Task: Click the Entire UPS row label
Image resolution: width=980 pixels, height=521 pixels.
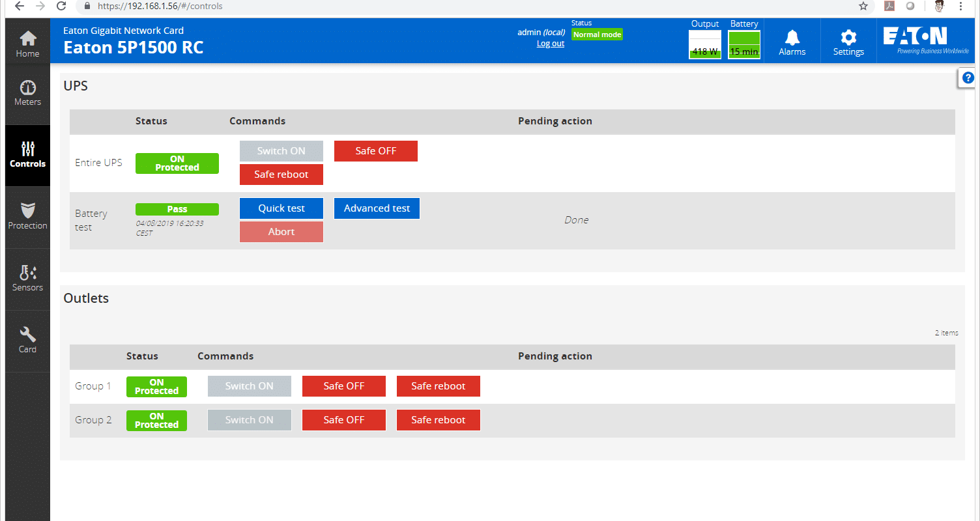Action: [98, 163]
